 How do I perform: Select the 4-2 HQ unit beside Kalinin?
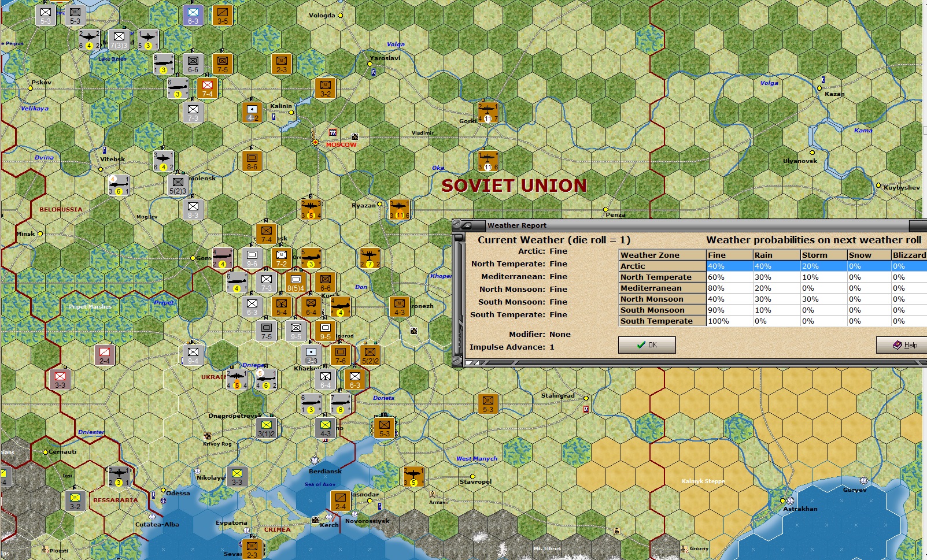tap(252, 112)
